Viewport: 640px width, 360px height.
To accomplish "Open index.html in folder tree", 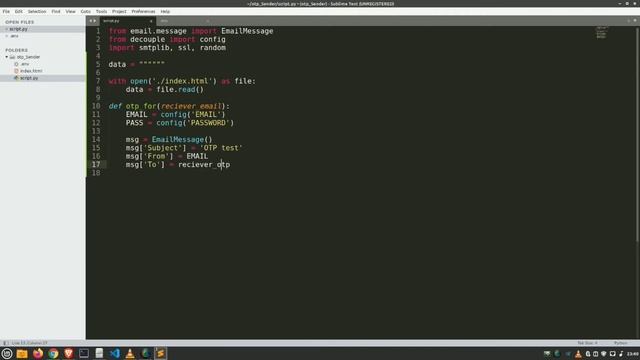I will 31,71.
